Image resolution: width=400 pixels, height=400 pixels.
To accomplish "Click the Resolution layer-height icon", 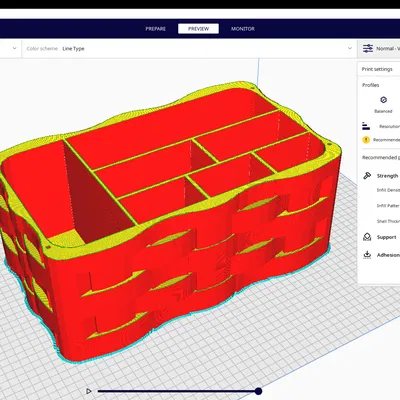I will pos(366,126).
